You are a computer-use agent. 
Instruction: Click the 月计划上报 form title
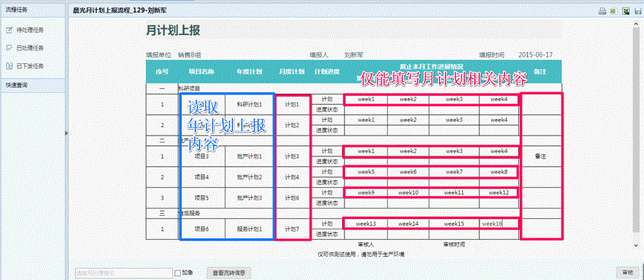(x=174, y=31)
